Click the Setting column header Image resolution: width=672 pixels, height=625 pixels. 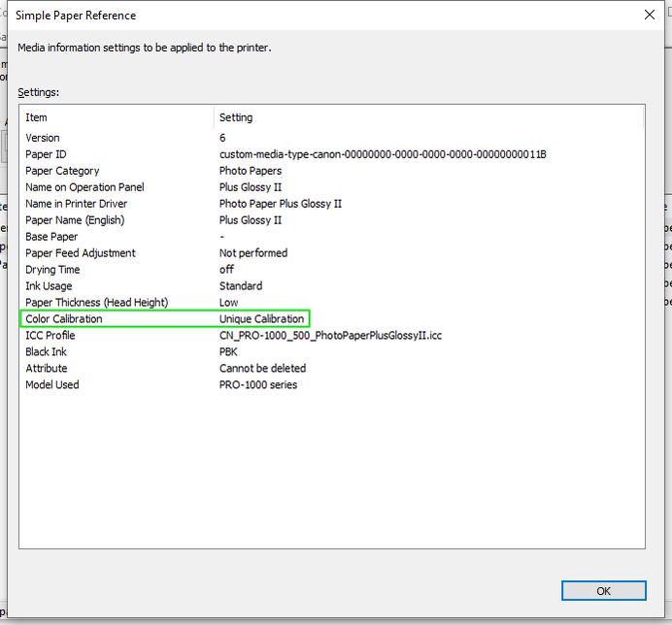428,117
